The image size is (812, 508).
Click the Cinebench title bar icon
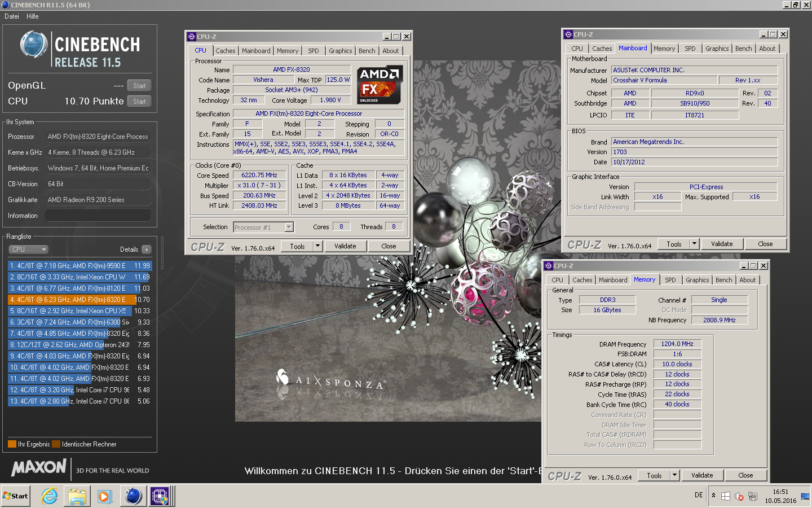tap(6, 5)
